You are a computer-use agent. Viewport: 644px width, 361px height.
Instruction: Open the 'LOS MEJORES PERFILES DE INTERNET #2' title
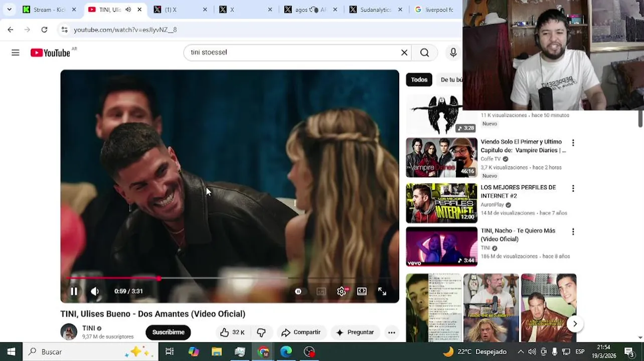point(518,192)
